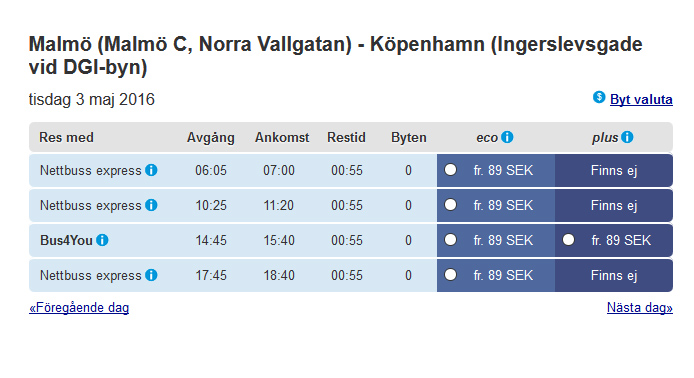
Task: Select eco fare for 06:05 departure
Action: click(x=451, y=170)
